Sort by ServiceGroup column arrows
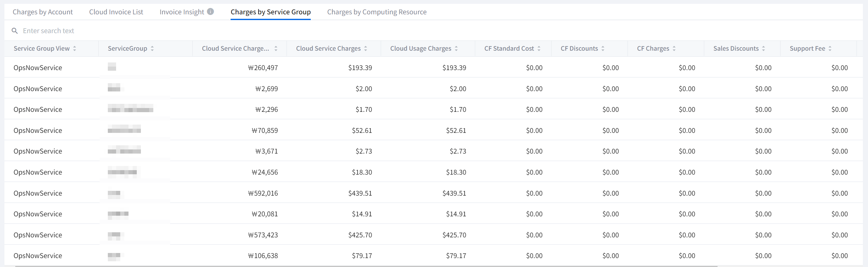Screen dimensions: 868x267 point(152,49)
